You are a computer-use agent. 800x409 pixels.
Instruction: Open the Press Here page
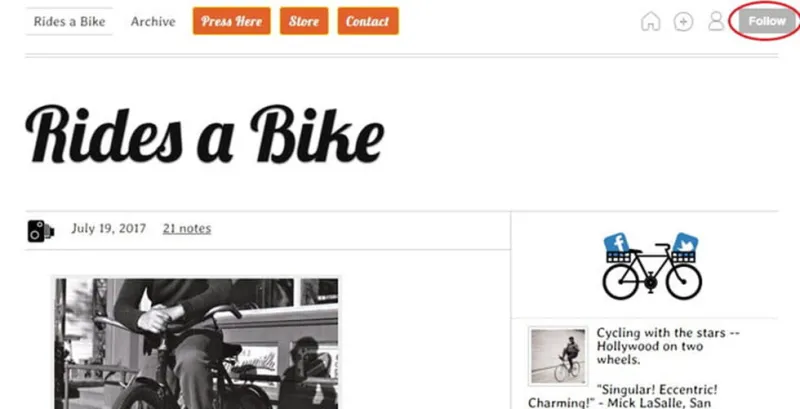[232, 21]
